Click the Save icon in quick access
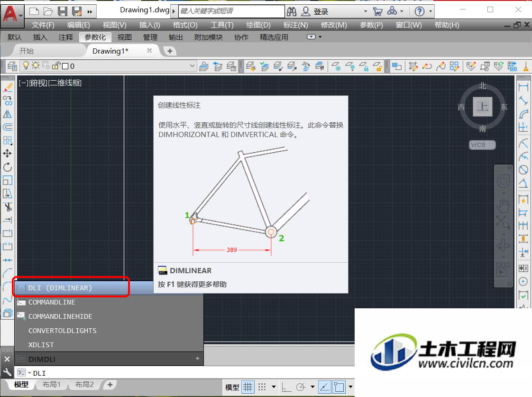The height and width of the screenshot is (397, 532). [63, 11]
